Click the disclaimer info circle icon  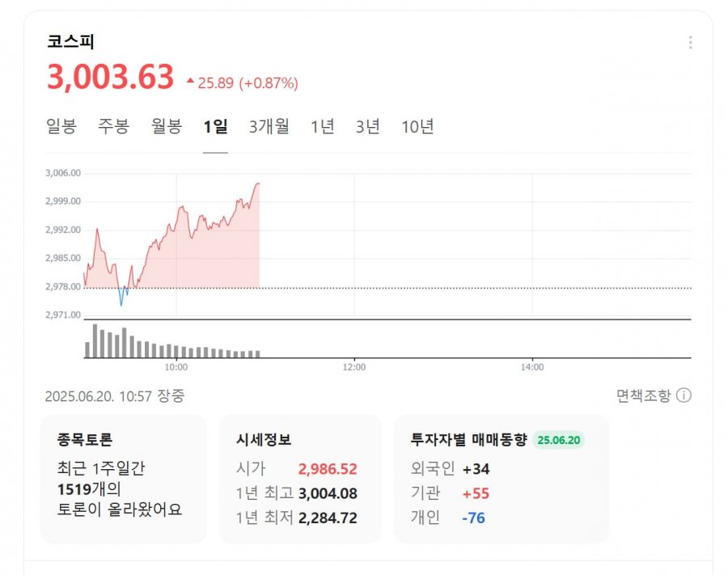click(x=684, y=395)
